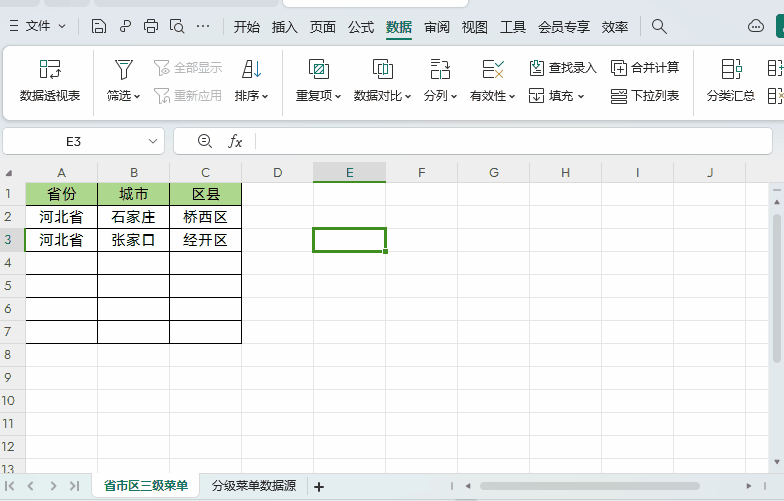Expand the 数据对比 dropdown arrow

point(408,96)
